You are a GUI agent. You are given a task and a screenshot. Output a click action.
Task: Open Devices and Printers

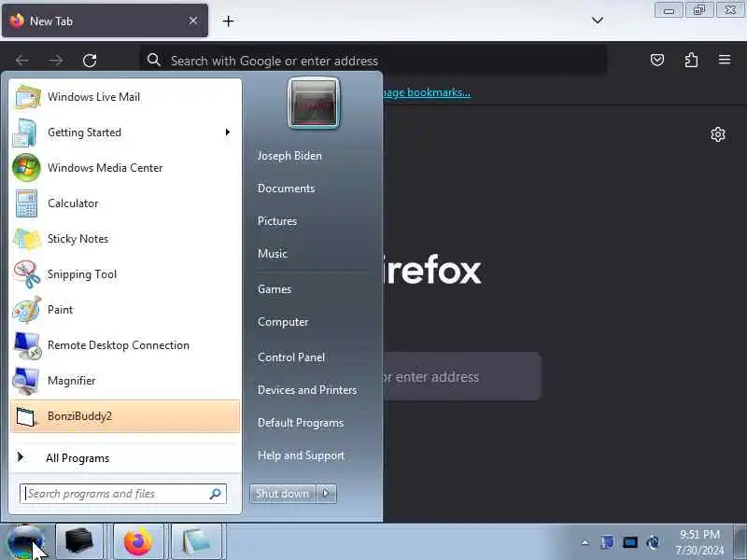tap(307, 390)
